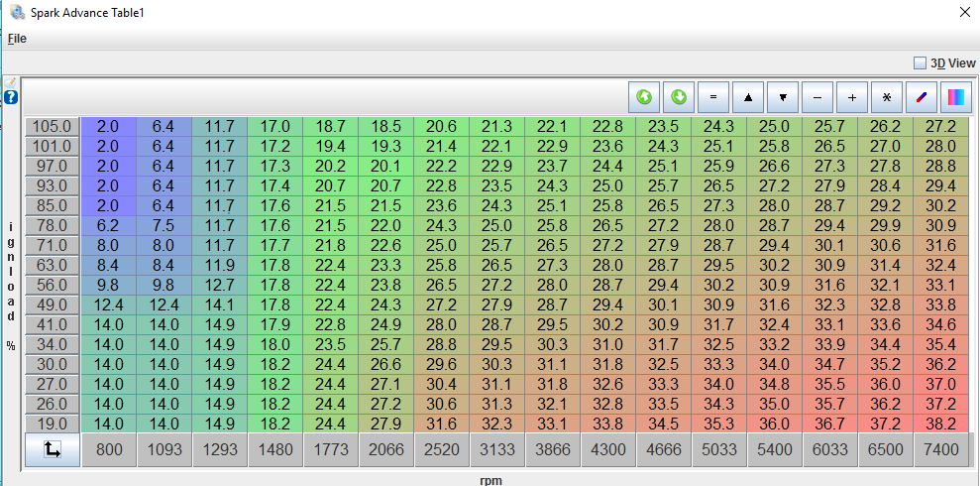Click the increment up-triangle button
The width and height of the screenshot is (980, 486).
click(748, 97)
